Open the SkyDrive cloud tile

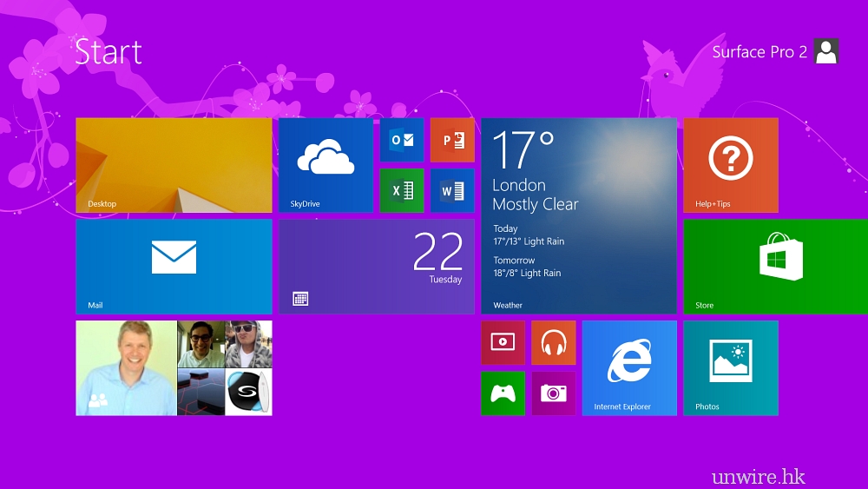[x=325, y=165]
